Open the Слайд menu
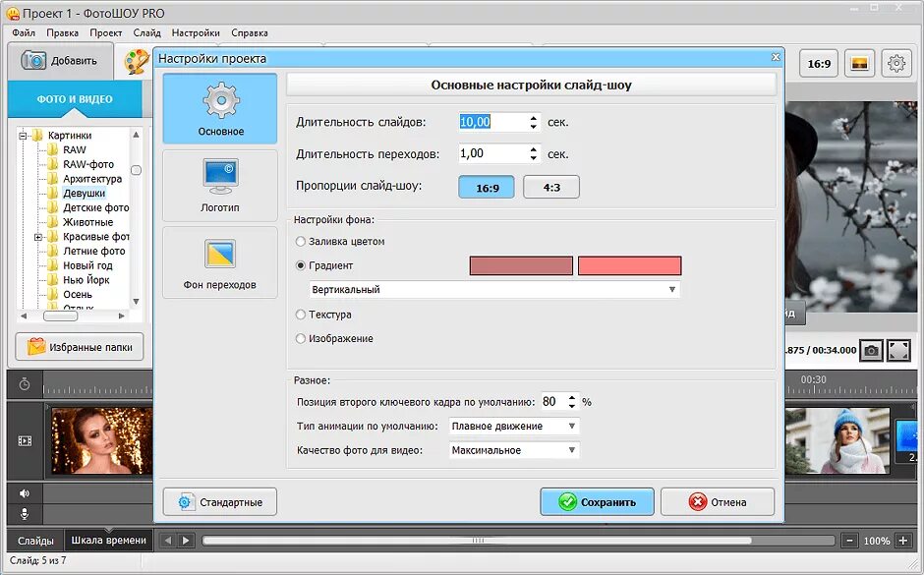The image size is (924, 575). (147, 33)
